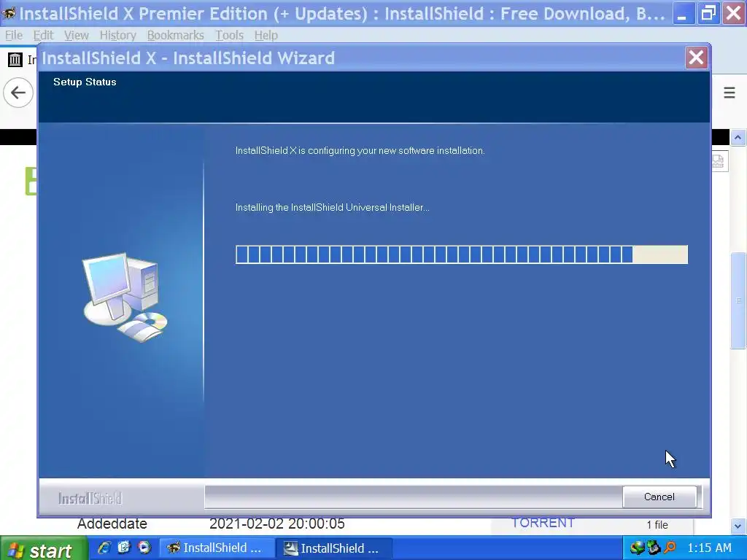Click the 'Installing the InstallShield Universal Installer...' text
Image resolution: width=747 pixels, height=560 pixels.
click(x=332, y=208)
